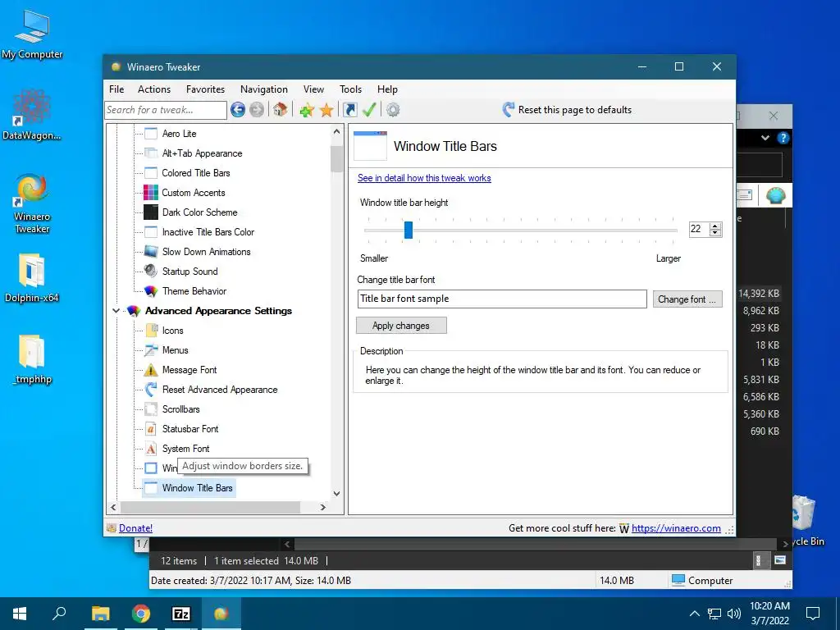Click the blue shortcut arrow toolbar icon

pyautogui.click(x=349, y=110)
